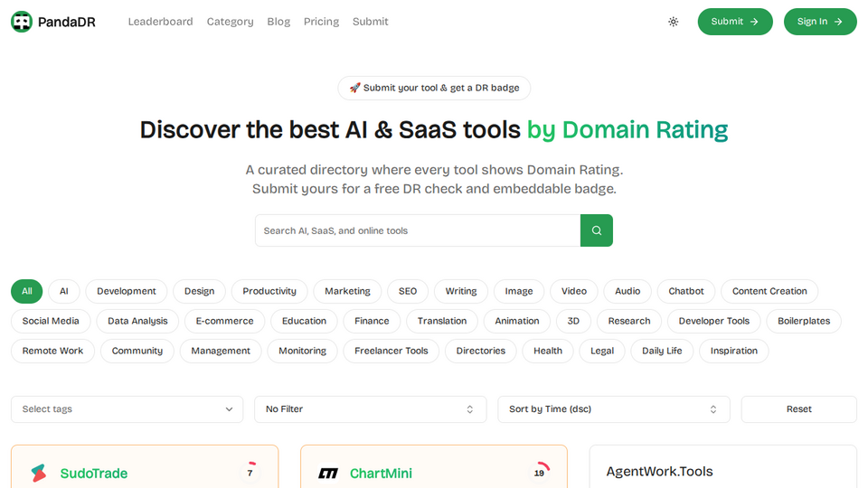Open the Sort by Time (dsc) dropdown

tap(613, 408)
